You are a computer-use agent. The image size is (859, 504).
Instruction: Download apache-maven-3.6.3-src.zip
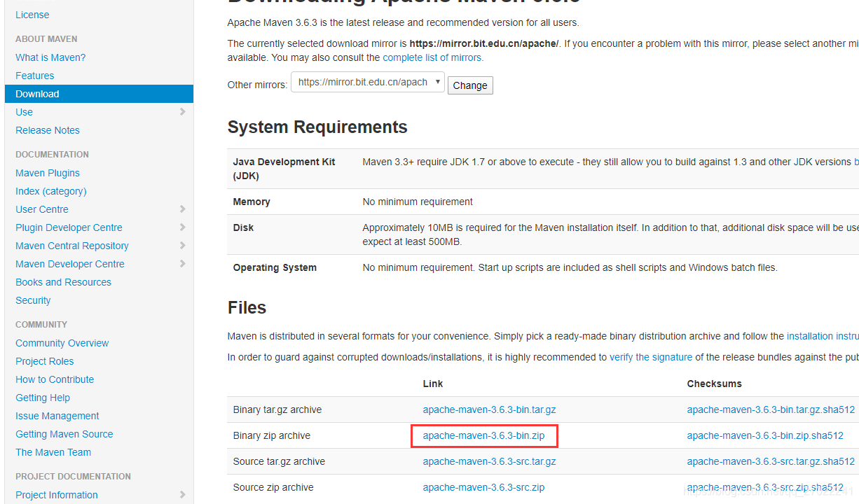point(483,487)
